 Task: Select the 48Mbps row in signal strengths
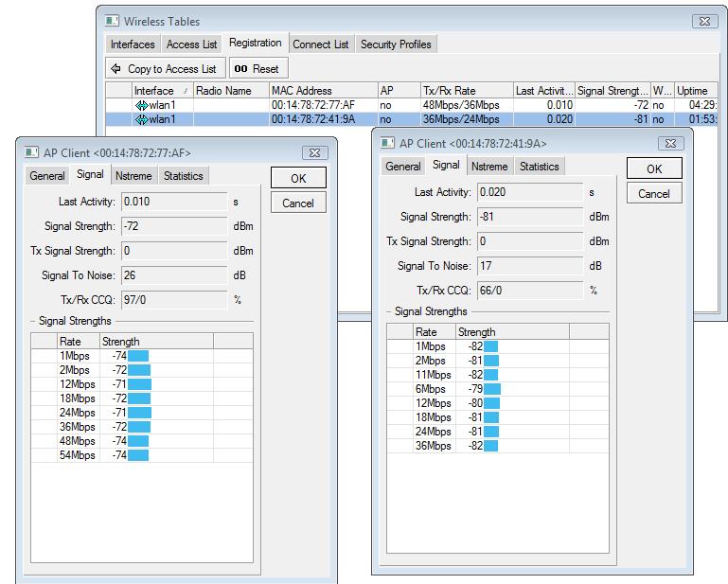(142, 441)
